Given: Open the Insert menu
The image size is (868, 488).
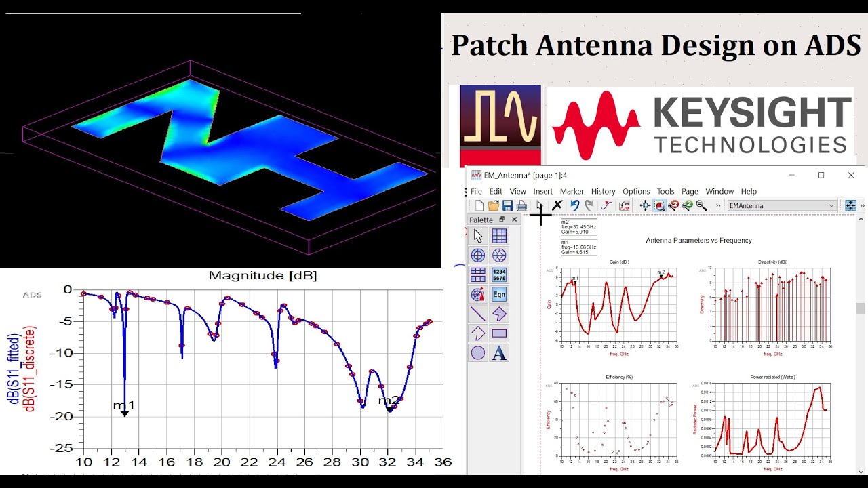Looking at the screenshot, I should (x=542, y=191).
